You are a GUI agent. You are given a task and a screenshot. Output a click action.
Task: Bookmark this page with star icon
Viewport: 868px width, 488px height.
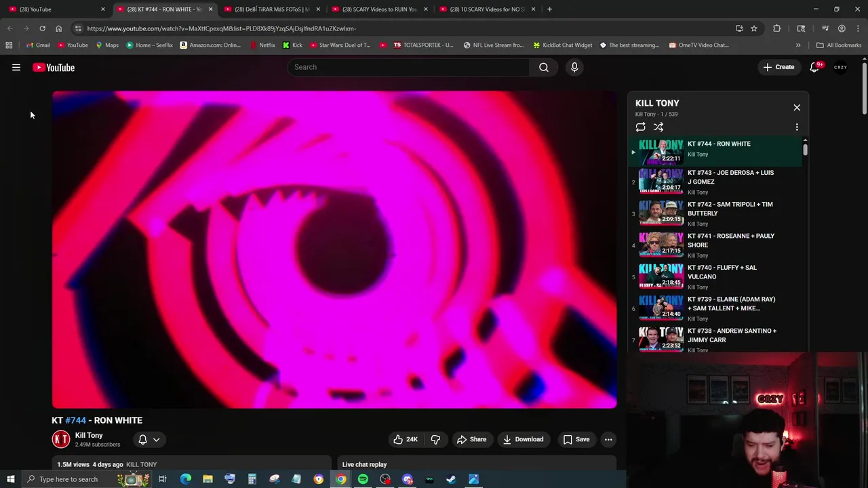[x=753, y=28]
